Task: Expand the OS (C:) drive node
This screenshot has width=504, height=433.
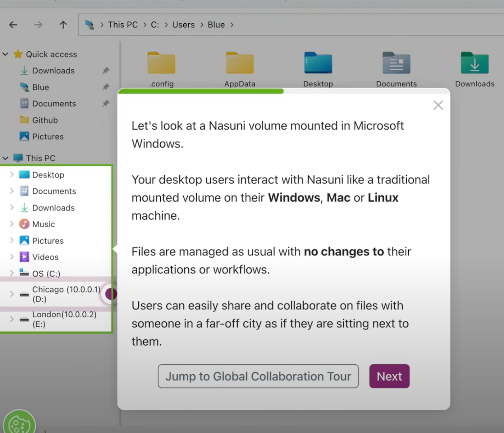Action: (12, 273)
